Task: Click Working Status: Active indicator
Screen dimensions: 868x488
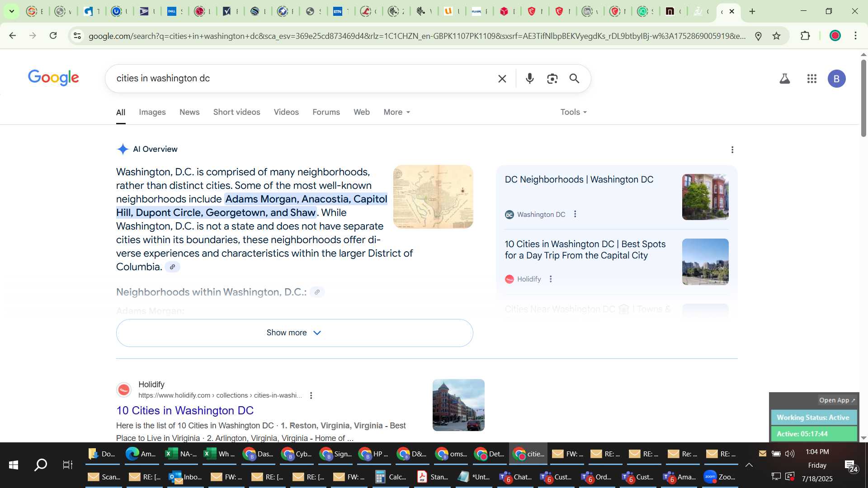Action: click(813, 418)
